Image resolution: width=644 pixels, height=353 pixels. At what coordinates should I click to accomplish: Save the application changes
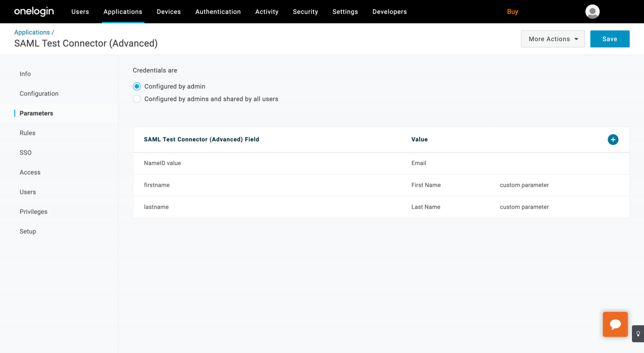tap(609, 39)
